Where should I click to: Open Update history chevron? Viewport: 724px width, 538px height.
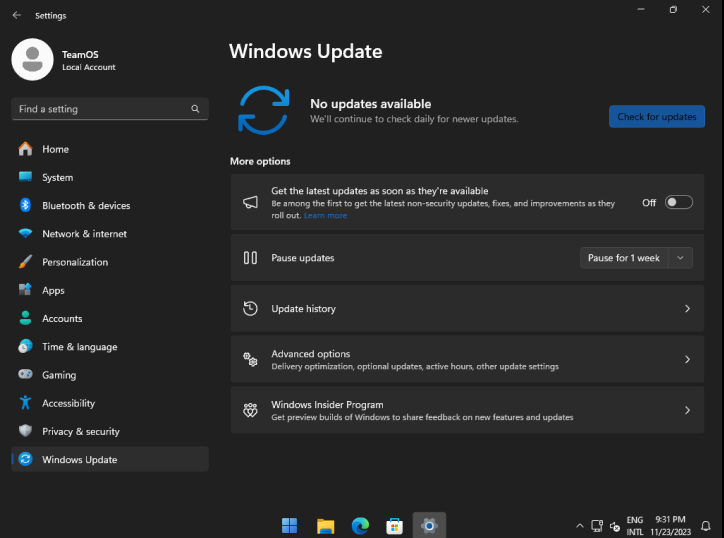[687, 308]
